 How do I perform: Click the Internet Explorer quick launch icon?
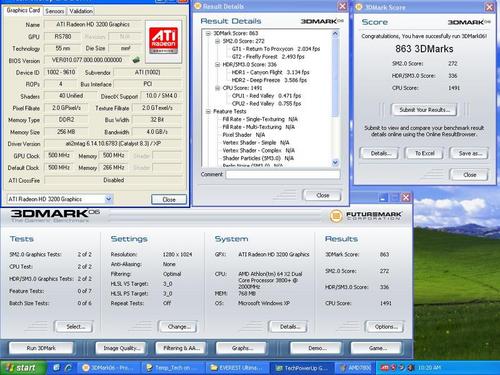point(68,368)
